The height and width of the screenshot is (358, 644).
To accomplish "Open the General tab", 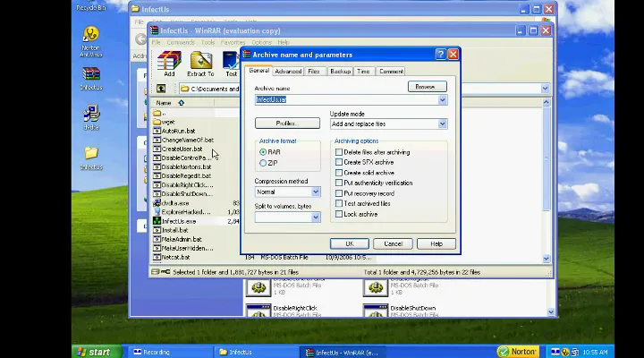I will point(259,71).
